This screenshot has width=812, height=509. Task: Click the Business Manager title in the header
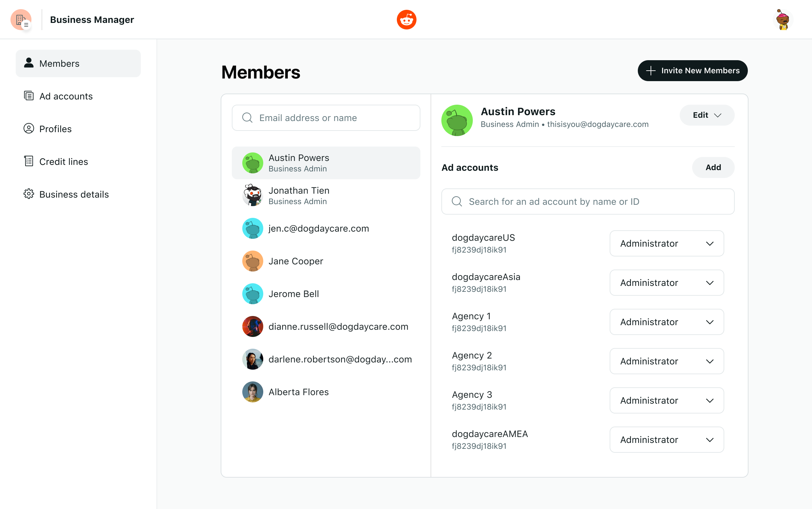[92, 20]
